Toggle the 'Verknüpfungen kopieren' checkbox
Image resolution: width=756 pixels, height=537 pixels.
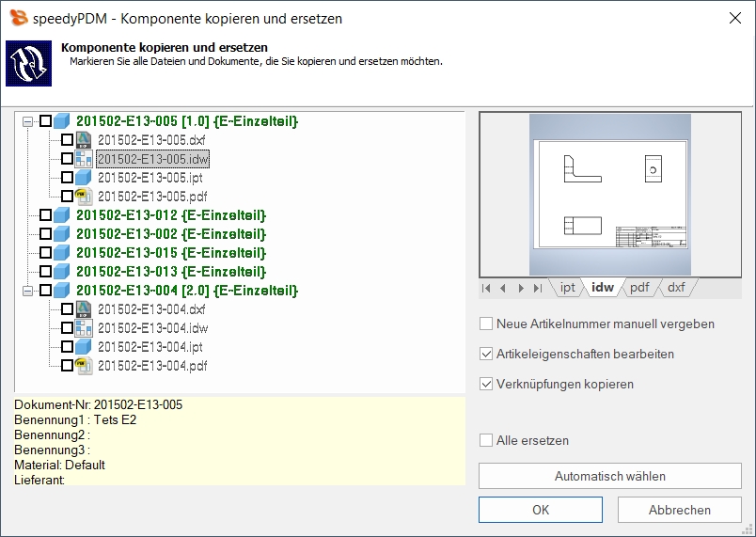click(486, 384)
